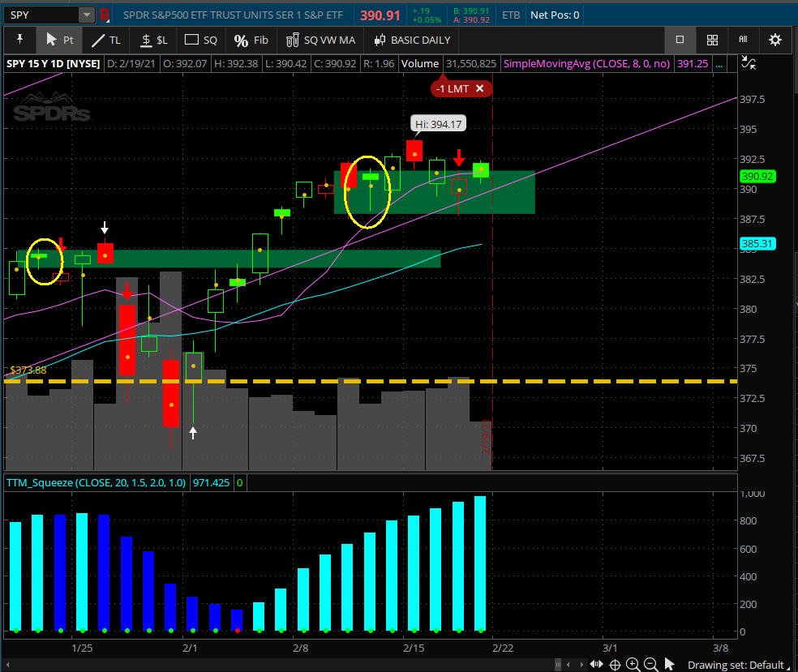Image resolution: width=798 pixels, height=672 pixels.
Task: Click the red symbol link clip icon
Action: point(105,15)
